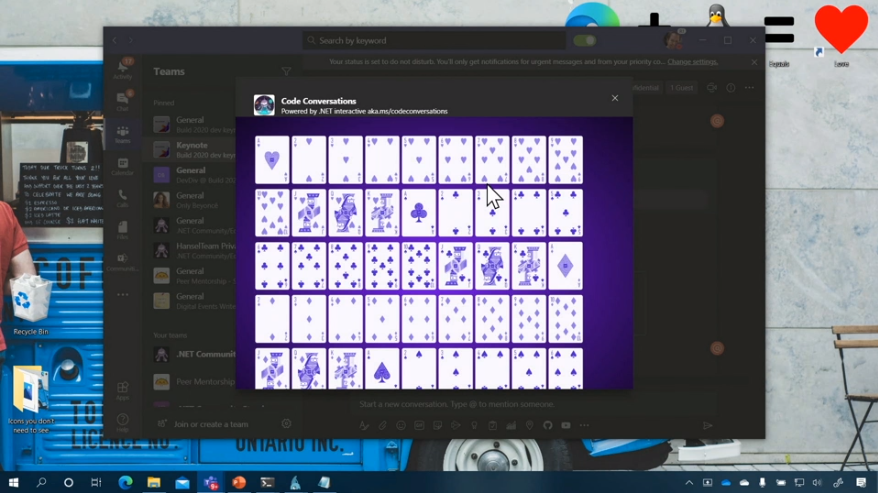Send the message with the send arrow
The height and width of the screenshot is (493, 878).
pos(708,426)
